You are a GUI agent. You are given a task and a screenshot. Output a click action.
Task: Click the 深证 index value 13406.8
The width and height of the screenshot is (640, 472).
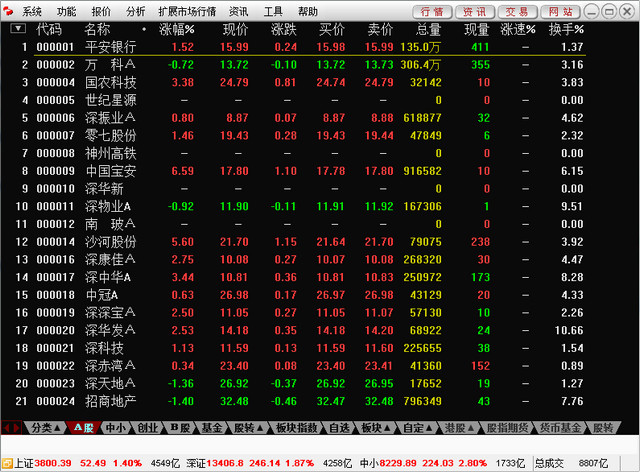(x=225, y=463)
